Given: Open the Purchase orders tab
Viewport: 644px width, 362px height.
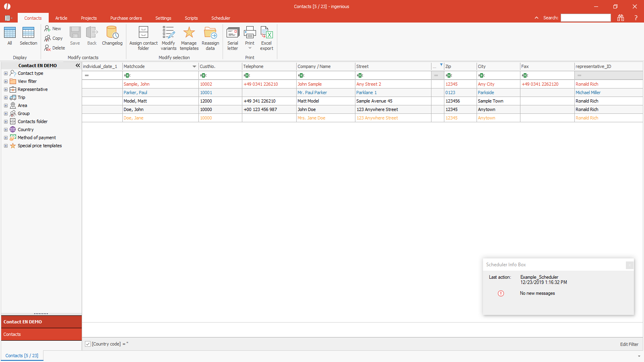Looking at the screenshot, I should tap(126, 18).
